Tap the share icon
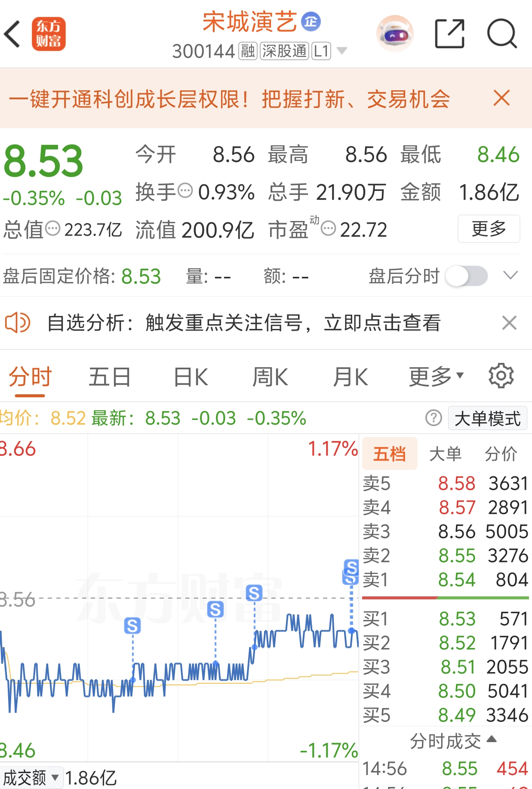The width and height of the screenshot is (532, 789). 449,34
